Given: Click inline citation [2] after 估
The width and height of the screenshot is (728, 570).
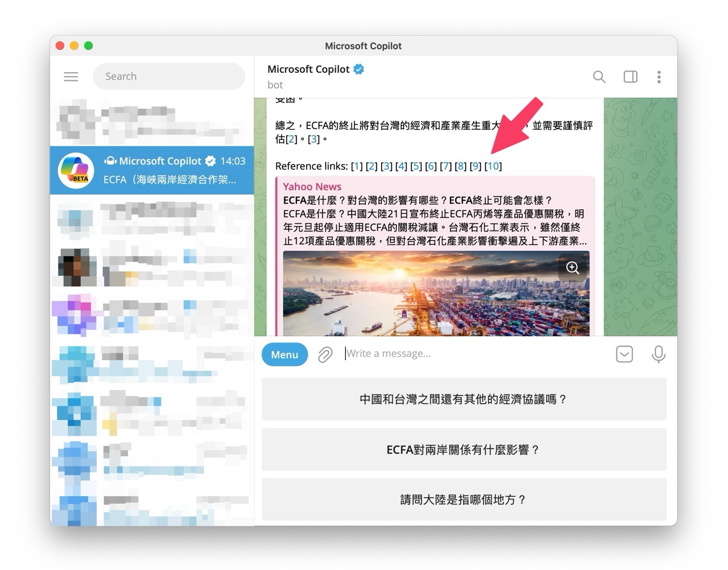Looking at the screenshot, I should pyautogui.click(x=292, y=139).
